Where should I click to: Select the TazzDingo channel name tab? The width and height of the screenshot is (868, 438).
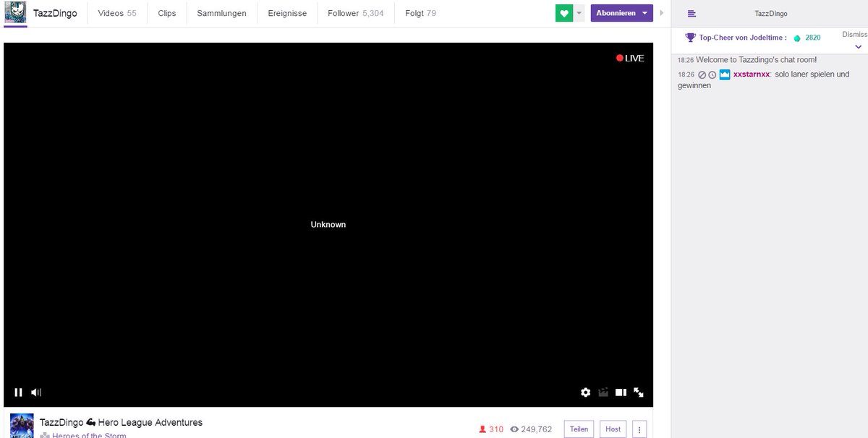pyautogui.click(x=55, y=13)
